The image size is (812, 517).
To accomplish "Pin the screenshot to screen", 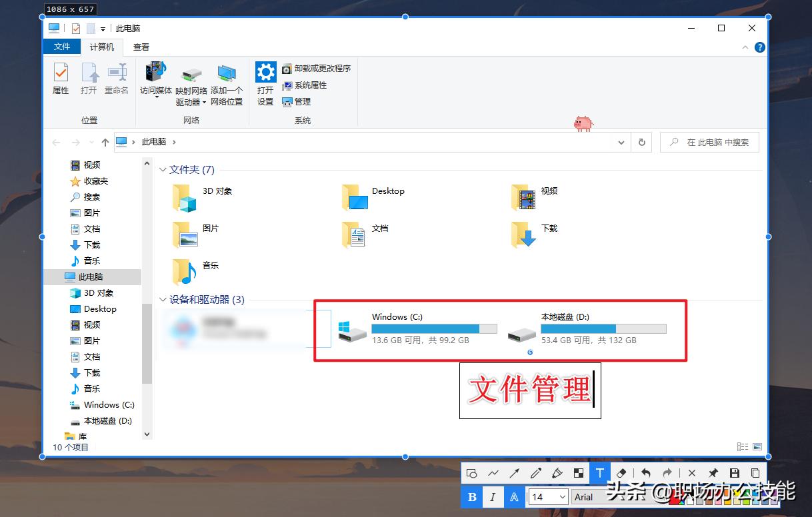I will tap(713, 472).
